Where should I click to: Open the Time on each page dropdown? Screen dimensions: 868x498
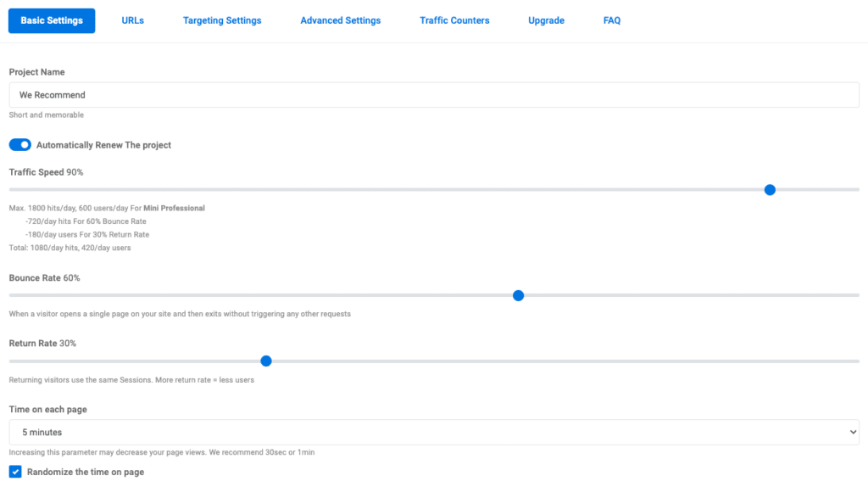[434, 432]
